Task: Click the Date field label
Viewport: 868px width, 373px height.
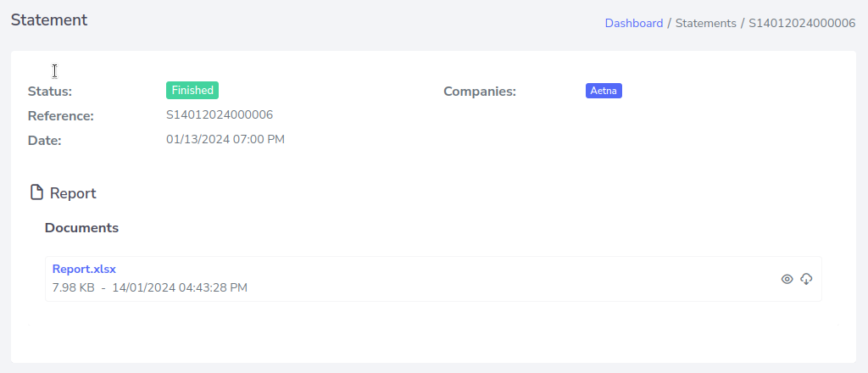Action: point(44,140)
